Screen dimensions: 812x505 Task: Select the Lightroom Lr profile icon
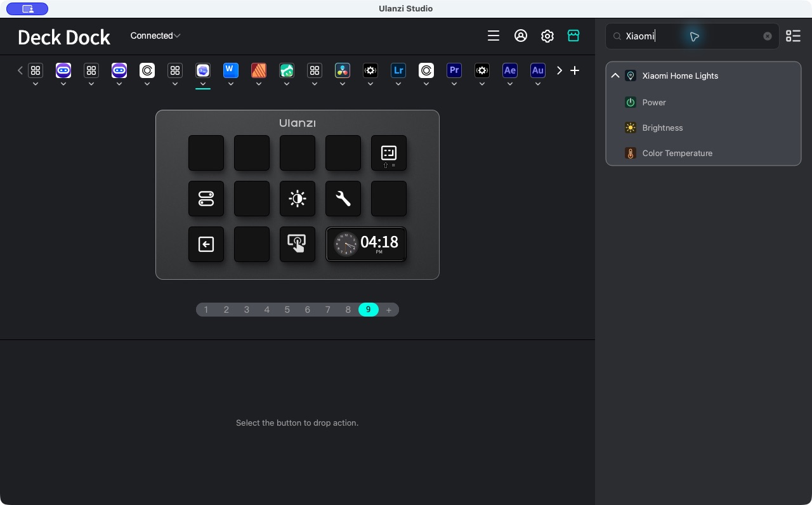click(x=398, y=70)
